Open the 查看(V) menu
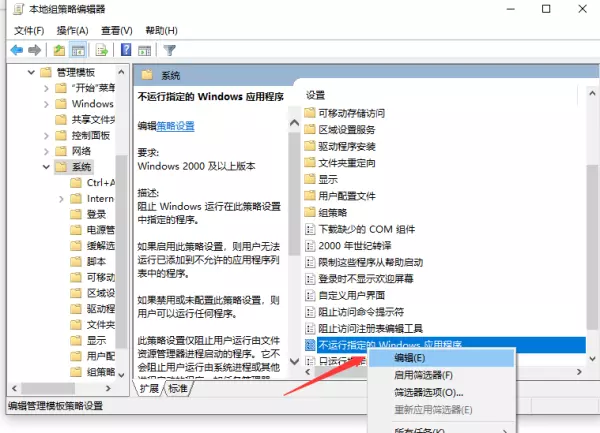 coord(117,31)
